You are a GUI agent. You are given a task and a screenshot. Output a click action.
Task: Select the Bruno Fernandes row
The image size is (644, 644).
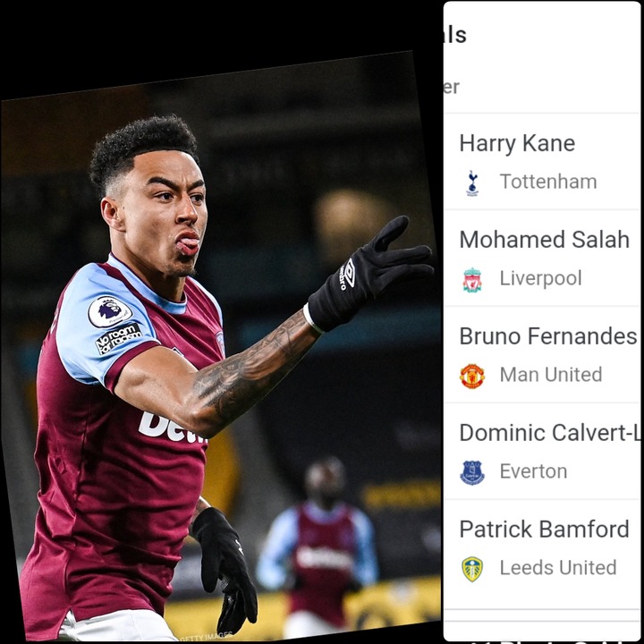tap(544, 354)
